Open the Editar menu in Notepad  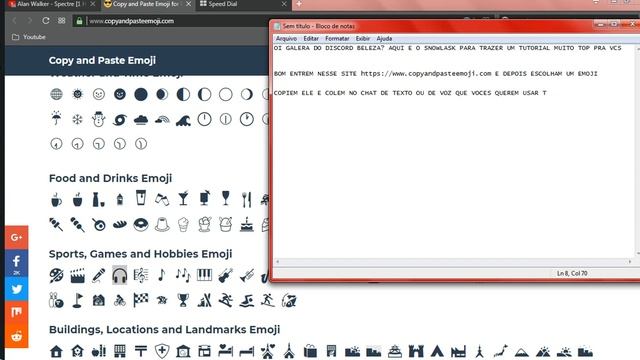[x=311, y=38]
